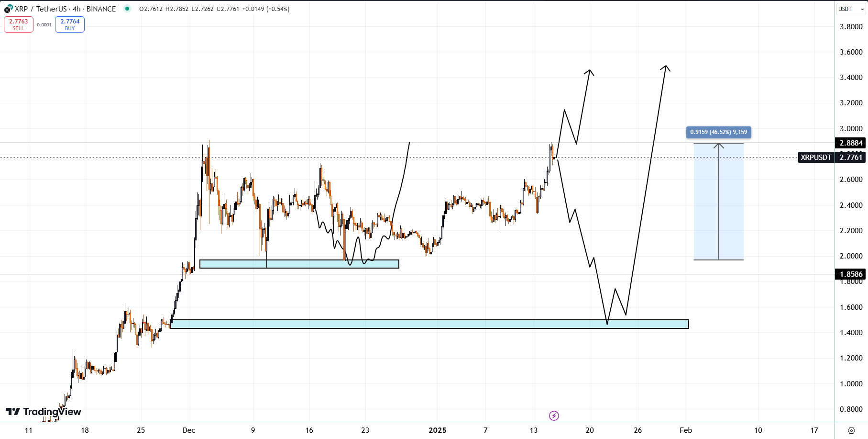Image resolution: width=868 pixels, height=439 pixels.
Task: Click the 13 date label on the time axis
Action: (x=534, y=430)
